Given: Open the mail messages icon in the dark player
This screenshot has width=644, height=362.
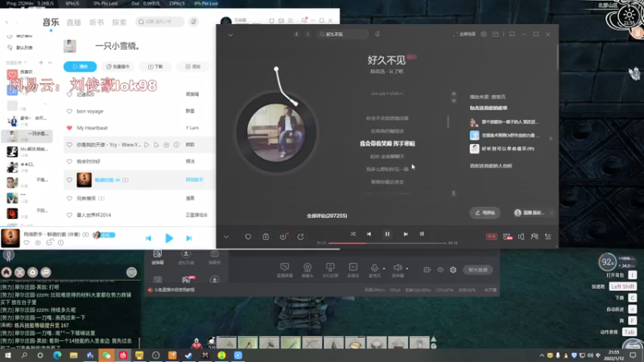Looking at the screenshot, I should 496,34.
